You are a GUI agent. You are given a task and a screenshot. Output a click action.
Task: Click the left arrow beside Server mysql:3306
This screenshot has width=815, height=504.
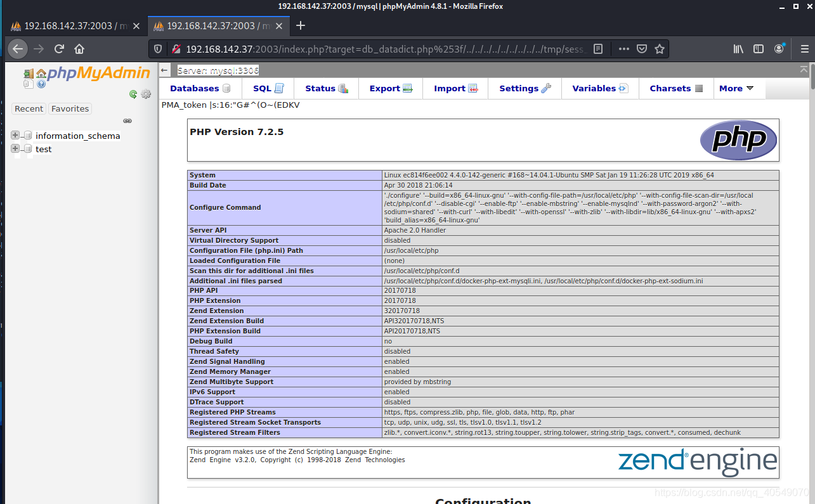[165, 70]
